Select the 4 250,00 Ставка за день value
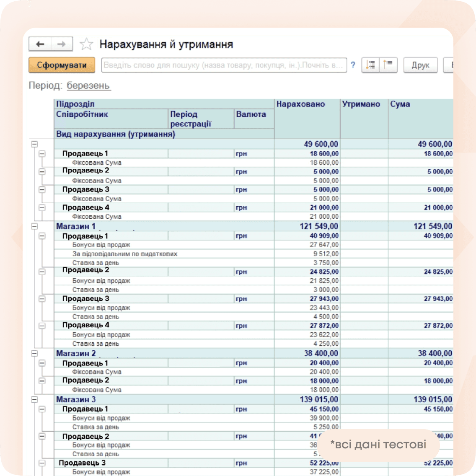476x476 pixels. 307,344
